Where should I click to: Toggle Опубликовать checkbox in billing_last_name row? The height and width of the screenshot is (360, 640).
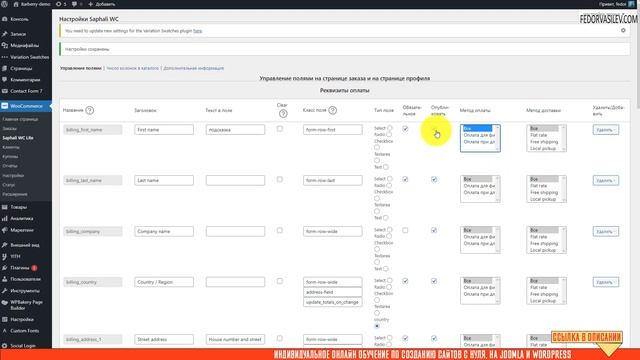(x=434, y=179)
